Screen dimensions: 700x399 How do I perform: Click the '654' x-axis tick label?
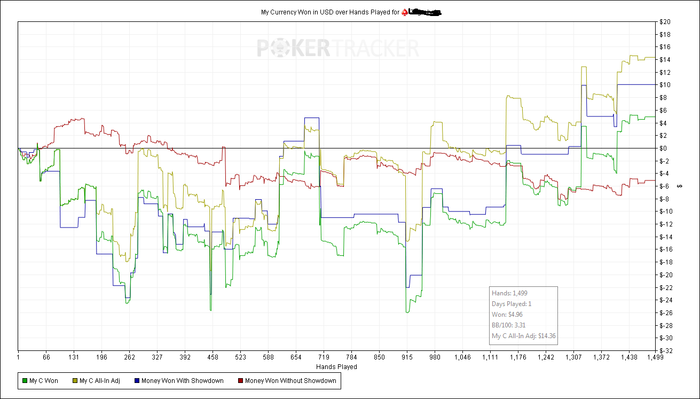click(296, 357)
